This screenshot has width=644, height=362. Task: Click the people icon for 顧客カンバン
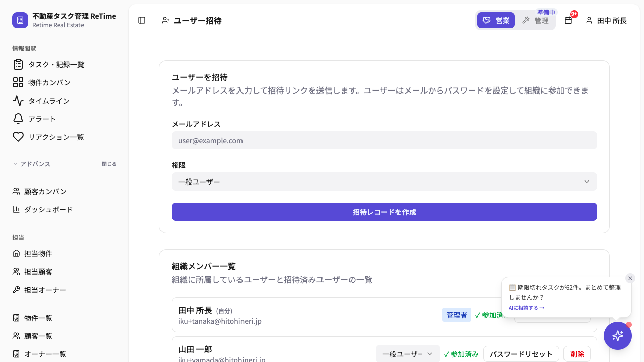coord(16,191)
